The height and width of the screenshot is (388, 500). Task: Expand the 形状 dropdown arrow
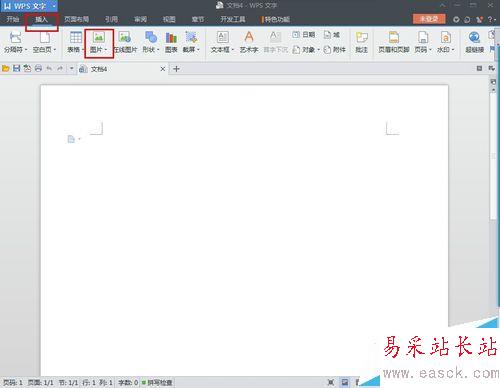pos(158,50)
